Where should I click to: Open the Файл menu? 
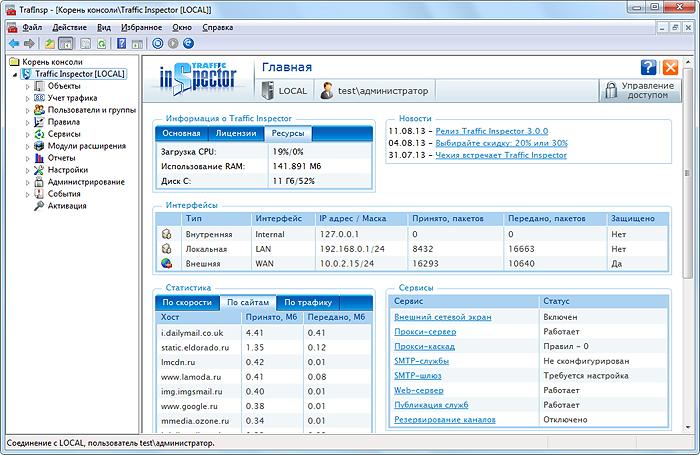[32, 27]
